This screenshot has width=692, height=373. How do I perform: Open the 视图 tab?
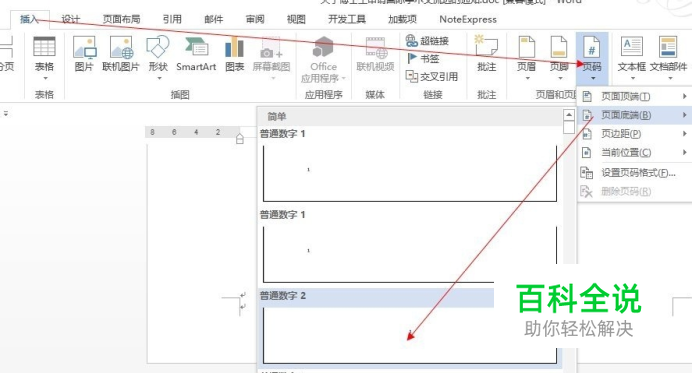[x=296, y=19]
